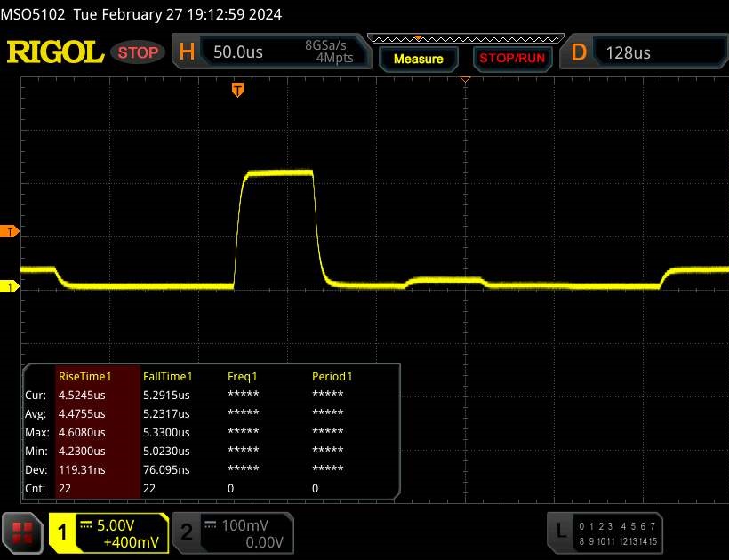Toggle channel 2 label
Screen dimensions: 729x560
(x=187, y=532)
